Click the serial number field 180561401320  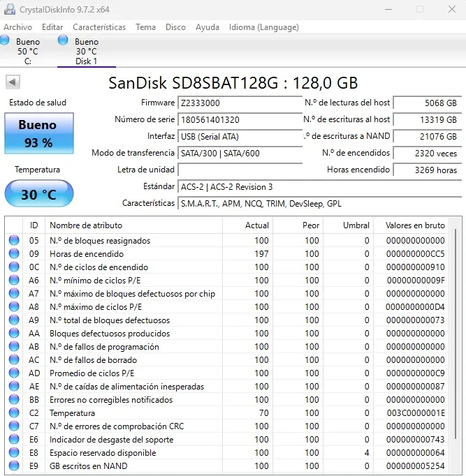click(240, 119)
